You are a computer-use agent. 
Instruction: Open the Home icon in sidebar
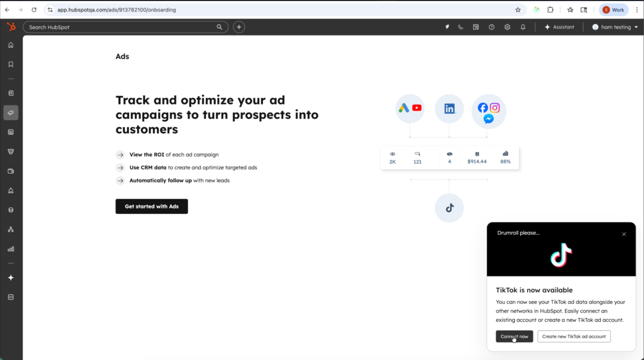(x=11, y=45)
